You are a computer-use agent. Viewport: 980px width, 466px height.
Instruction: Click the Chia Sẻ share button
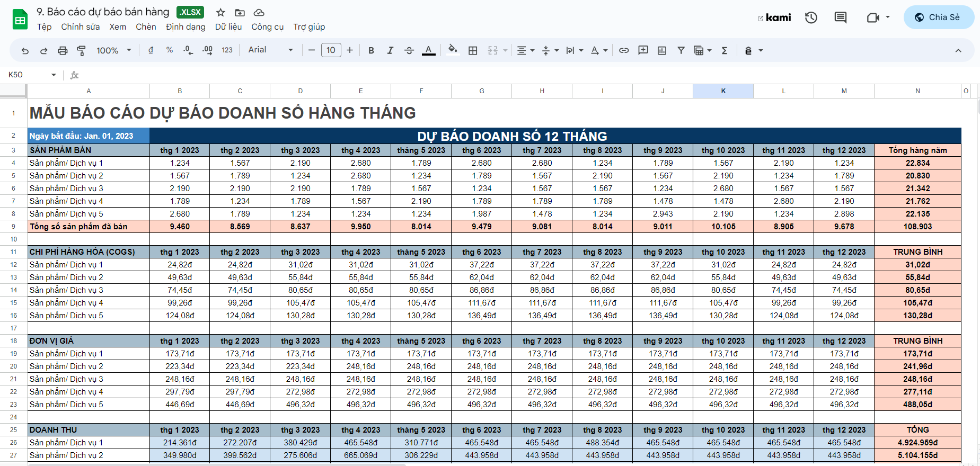[x=939, y=17]
